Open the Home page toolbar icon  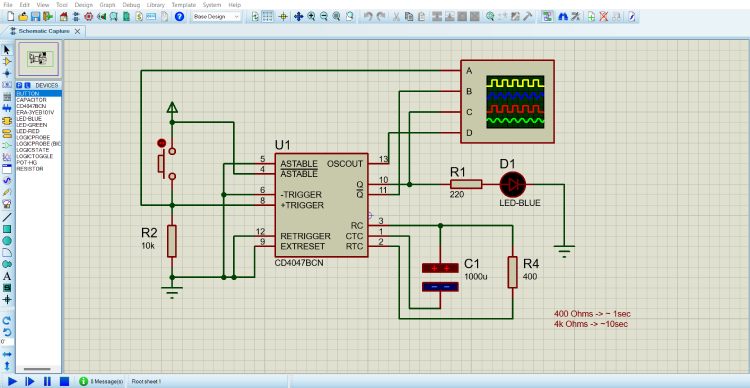click(x=64, y=16)
